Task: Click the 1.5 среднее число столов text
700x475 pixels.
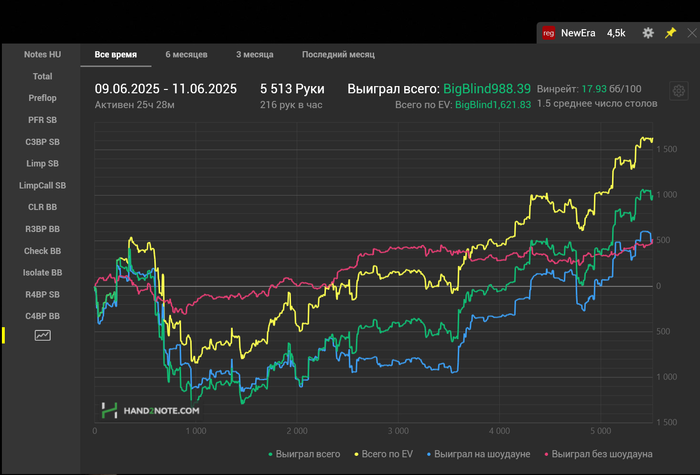Action: pyautogui.click(x=597, y=104)
